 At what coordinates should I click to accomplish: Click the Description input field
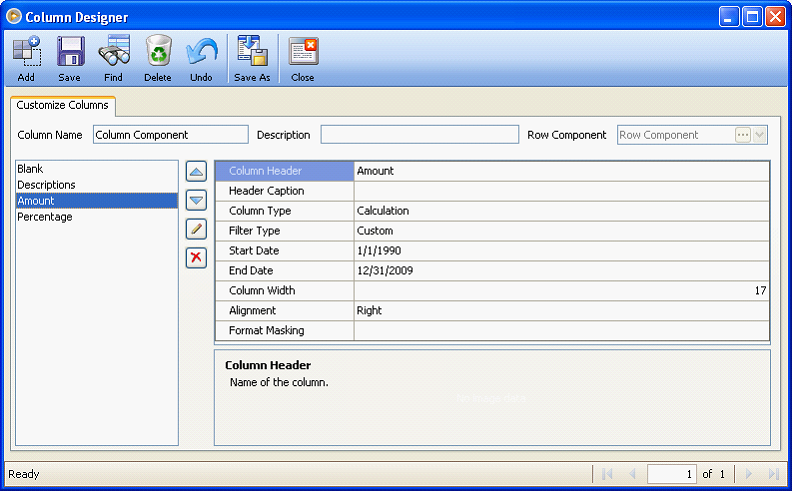click(419, 135)
